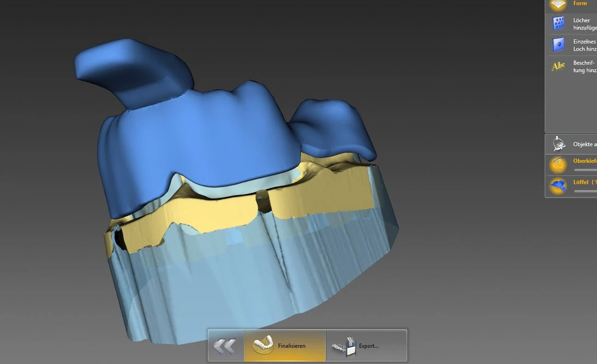Toggle visibility of Oberkiefer via its icon
Image resolution: width=597 pixels, height=364 pixels.
[x=559, y=165]
